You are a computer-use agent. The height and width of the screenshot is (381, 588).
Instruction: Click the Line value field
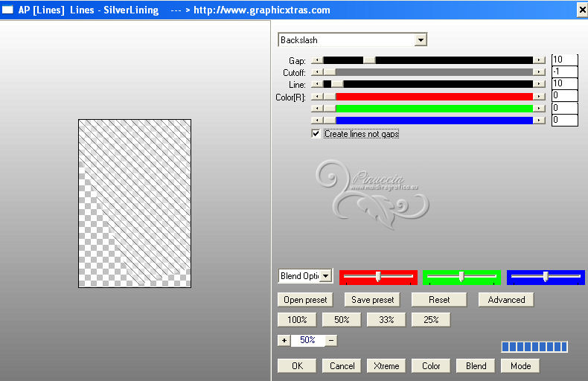[x=565, y=83]
